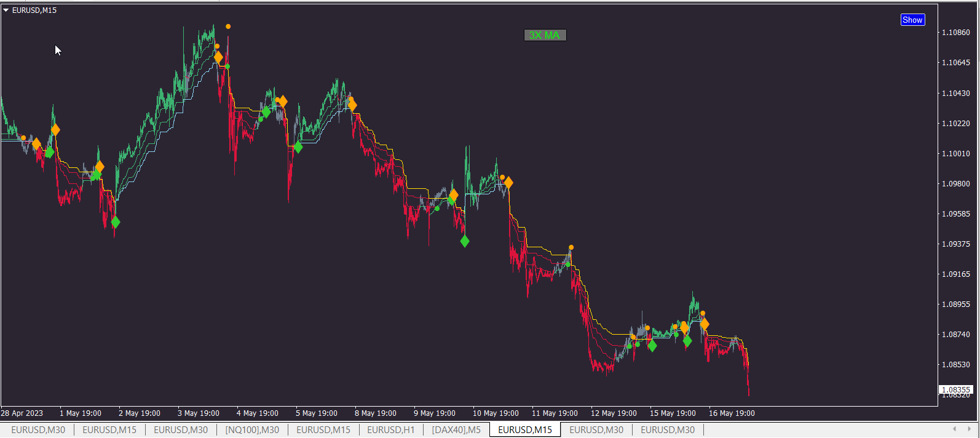Open the last EURUSD,M30 tab
Image resolution: width=980 pixels, height=438 pixels.
tap(668, 430)
